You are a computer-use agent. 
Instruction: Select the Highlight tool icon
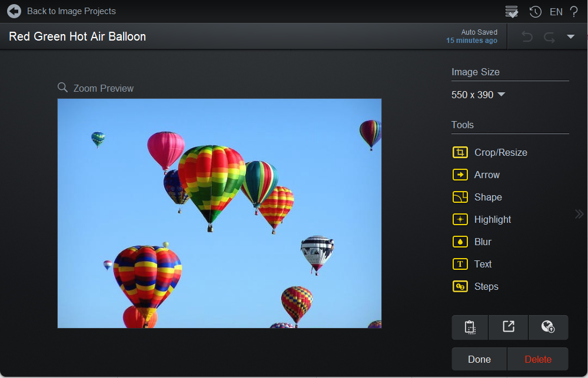(460, 219)
